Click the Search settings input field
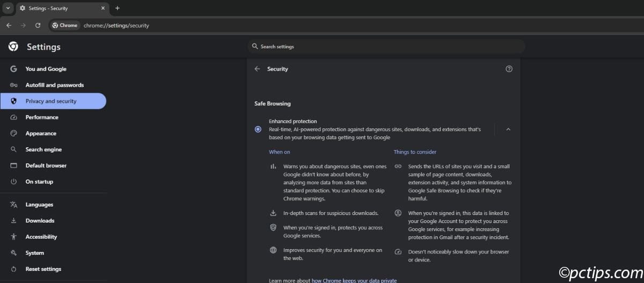The image size is (644, 283). [386, 47]
